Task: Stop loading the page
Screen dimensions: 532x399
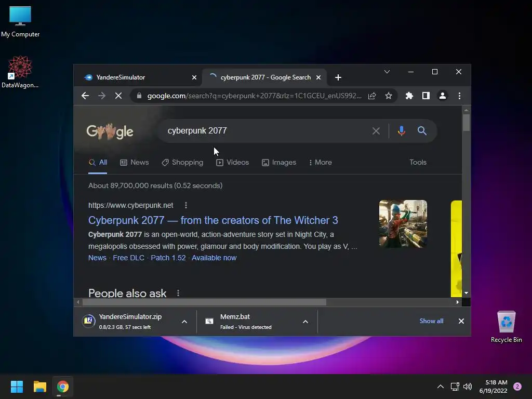Action: click(x=118, y=96)
